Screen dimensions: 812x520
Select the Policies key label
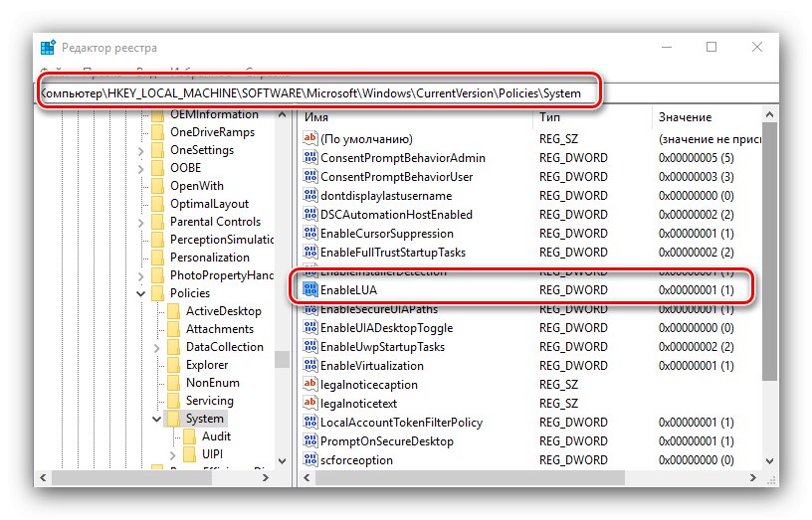pyautogui.click(x=190, y=293)
